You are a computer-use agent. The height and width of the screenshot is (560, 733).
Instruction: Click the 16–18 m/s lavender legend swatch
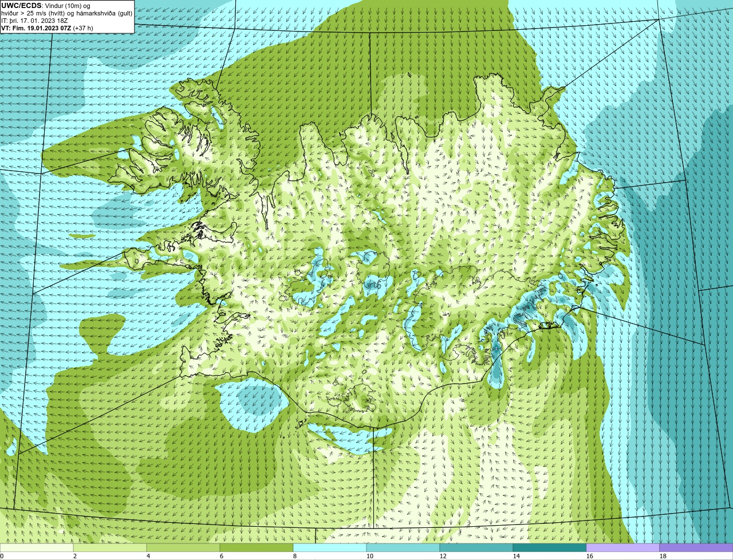coord(623,548)
